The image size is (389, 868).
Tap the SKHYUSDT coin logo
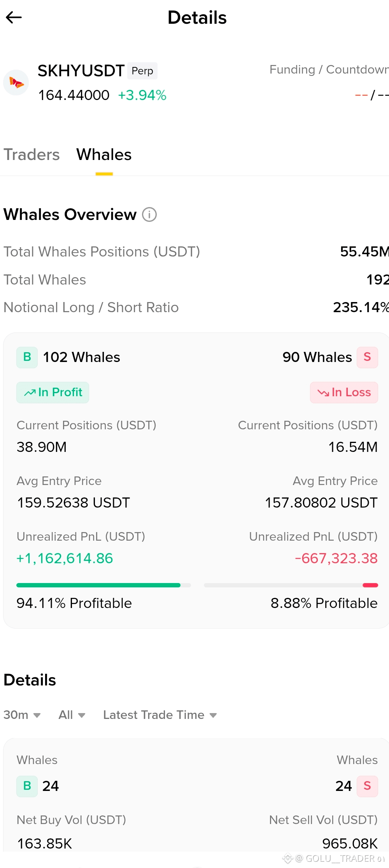[x=16, y=83]
